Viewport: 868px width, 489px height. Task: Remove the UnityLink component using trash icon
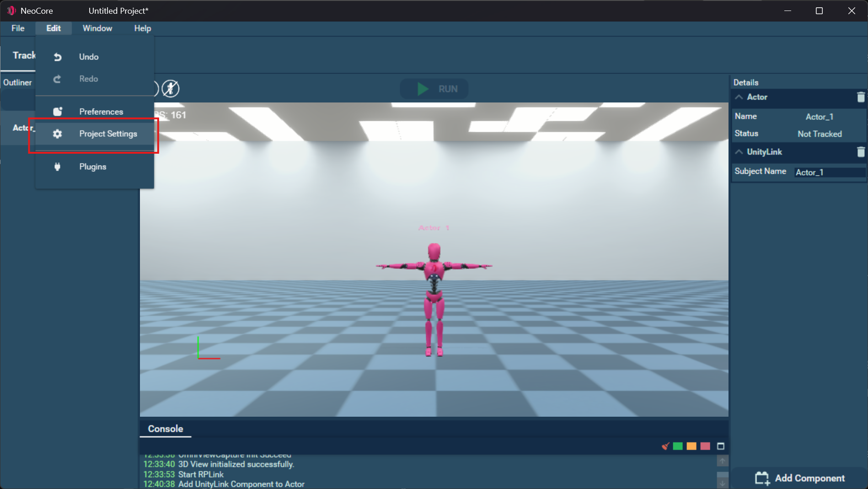pos(860,152)
